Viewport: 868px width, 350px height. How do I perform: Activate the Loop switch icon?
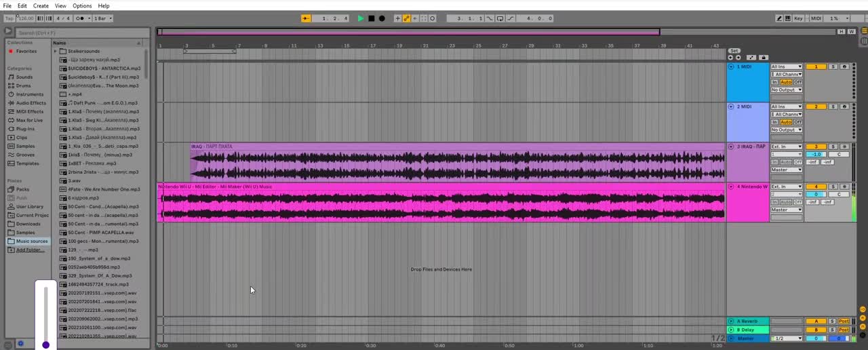click(500, 18)
